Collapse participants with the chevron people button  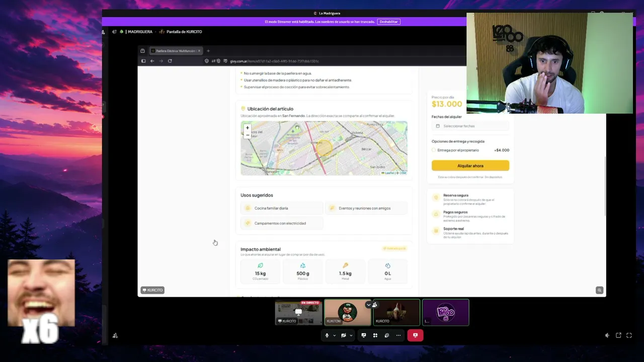tap(372, 305)
